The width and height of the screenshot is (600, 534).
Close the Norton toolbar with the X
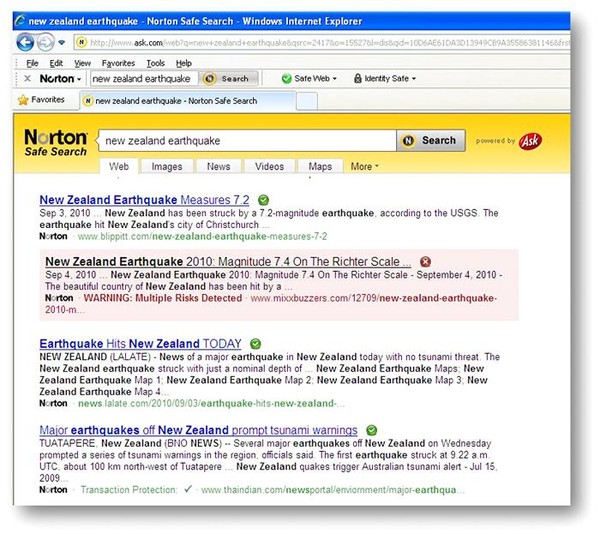[x=27, y=79]
